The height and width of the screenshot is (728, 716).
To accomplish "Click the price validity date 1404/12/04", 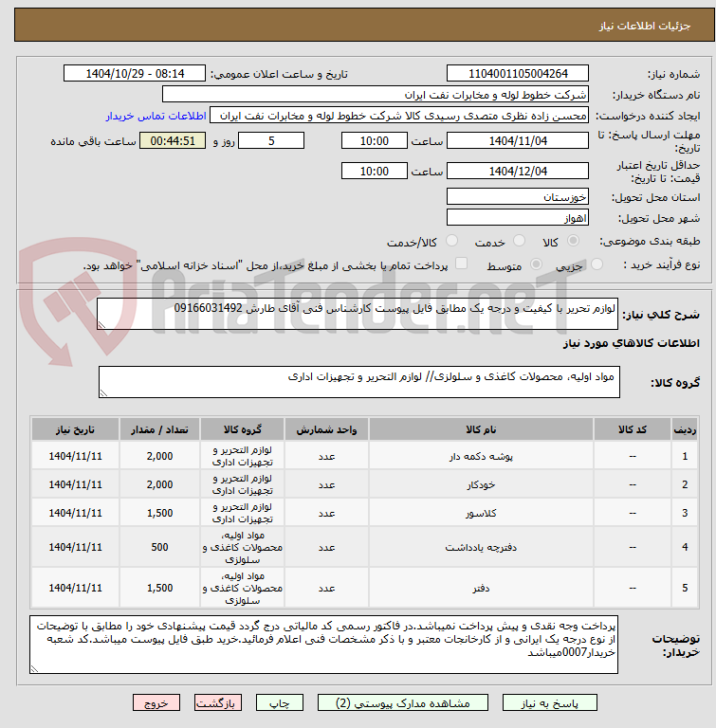I will coord(518,171).
